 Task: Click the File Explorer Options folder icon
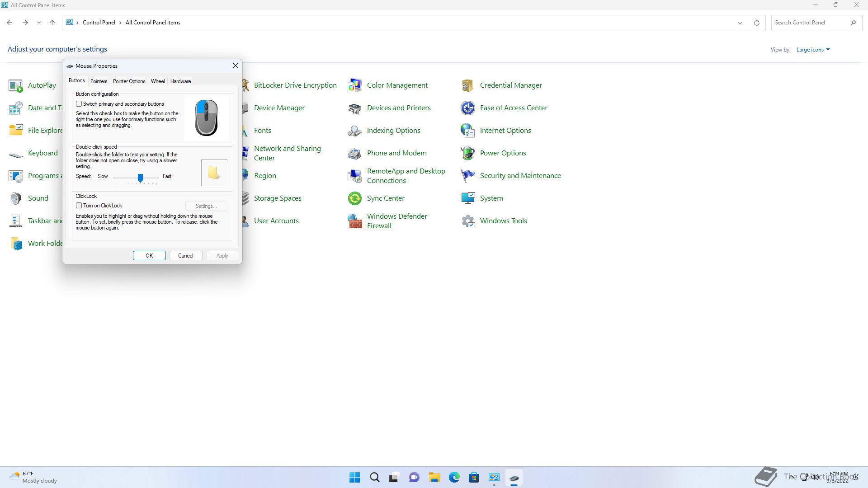16,131
